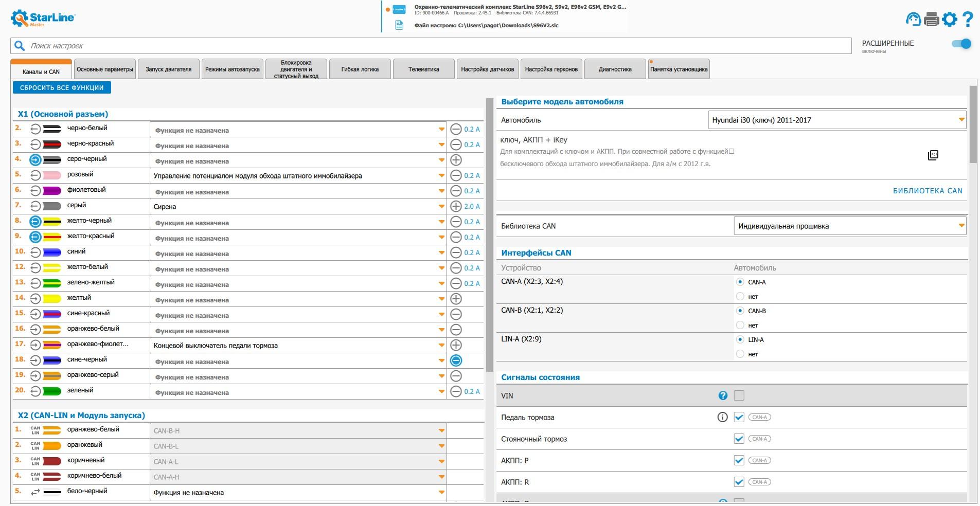Open the Автомобиль model dropdown
The width and height of the screenshot is (980, 506).
[x=837, y=120]
